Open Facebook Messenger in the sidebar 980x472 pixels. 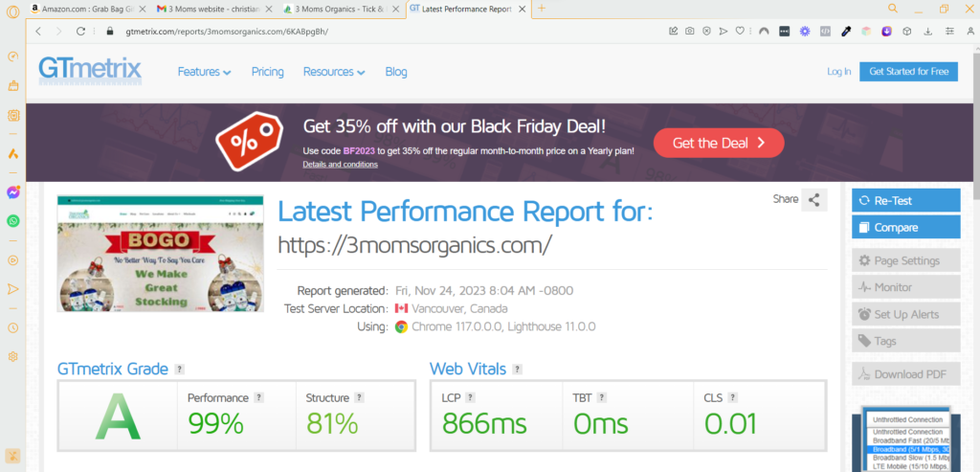12,192
